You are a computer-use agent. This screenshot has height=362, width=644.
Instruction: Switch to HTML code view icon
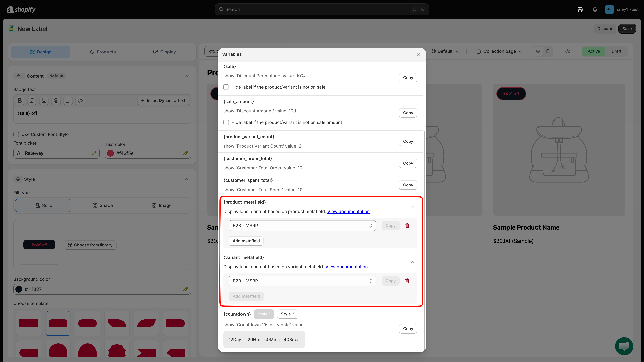[80, 100]
